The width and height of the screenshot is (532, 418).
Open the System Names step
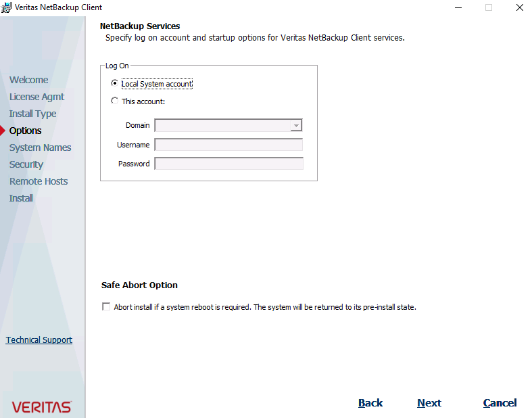40,147
